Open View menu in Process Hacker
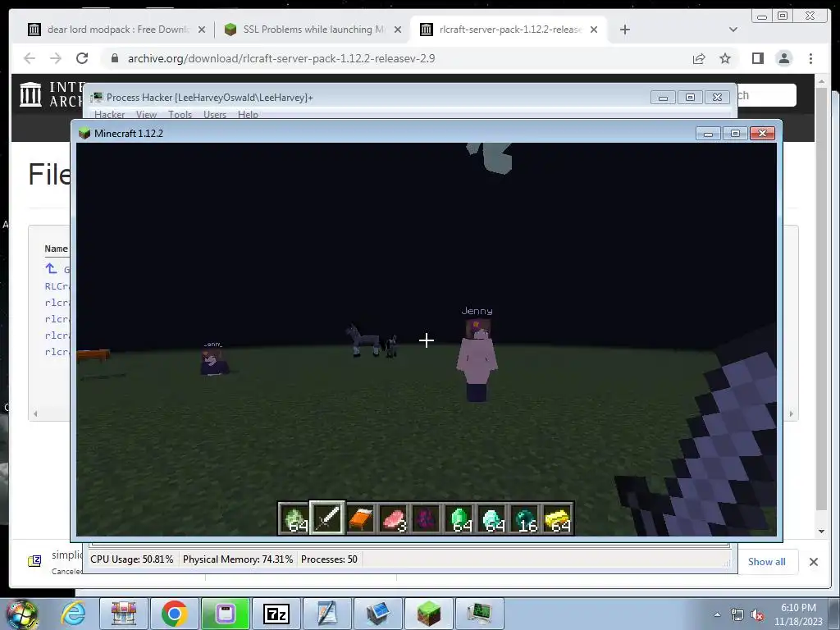The height and width of the screenshot is (630, 840). tap(146, 114)
